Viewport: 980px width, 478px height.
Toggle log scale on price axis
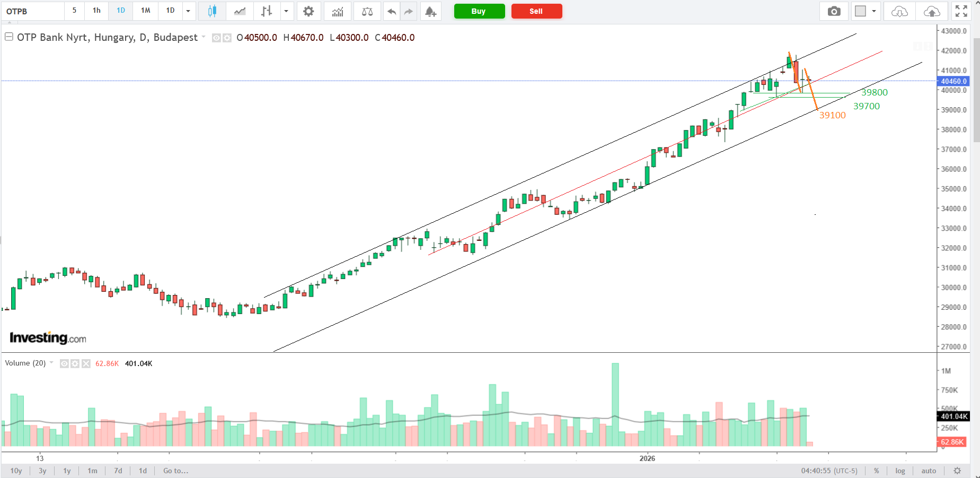pos(900,471)
